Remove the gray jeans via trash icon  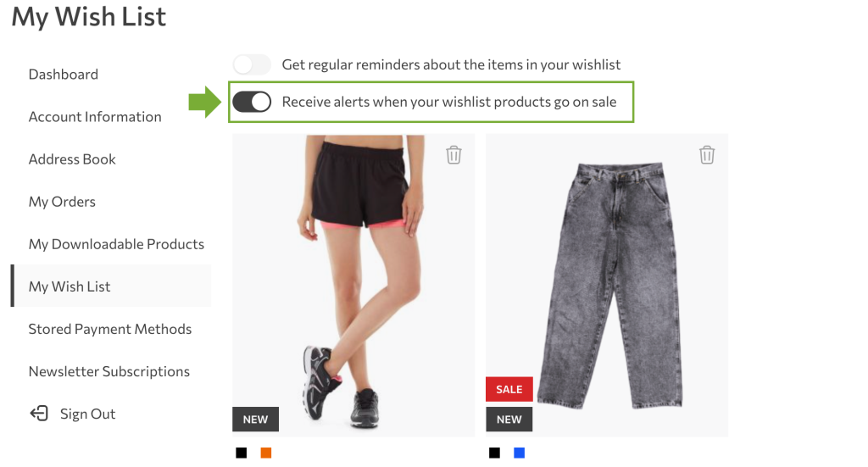(x=706, y=155)
